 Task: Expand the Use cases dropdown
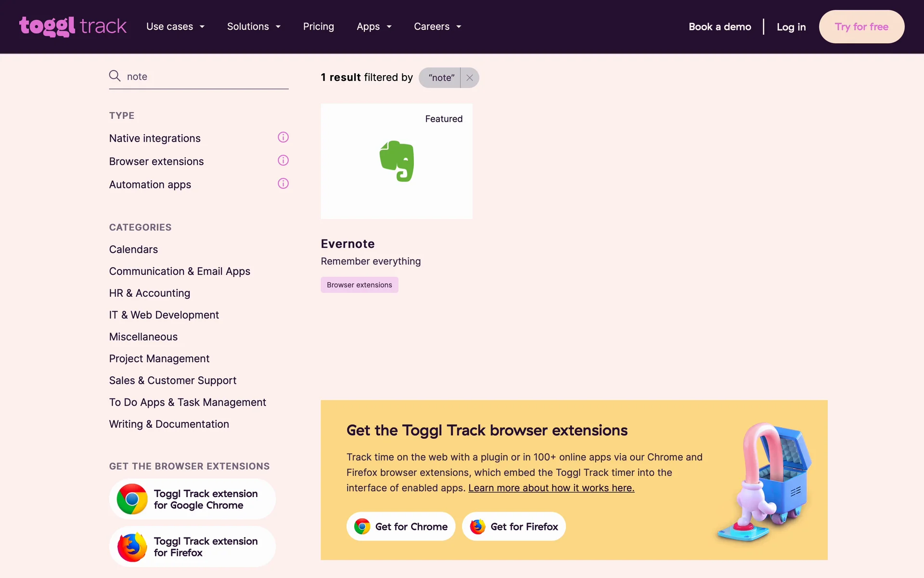point(175,26)
